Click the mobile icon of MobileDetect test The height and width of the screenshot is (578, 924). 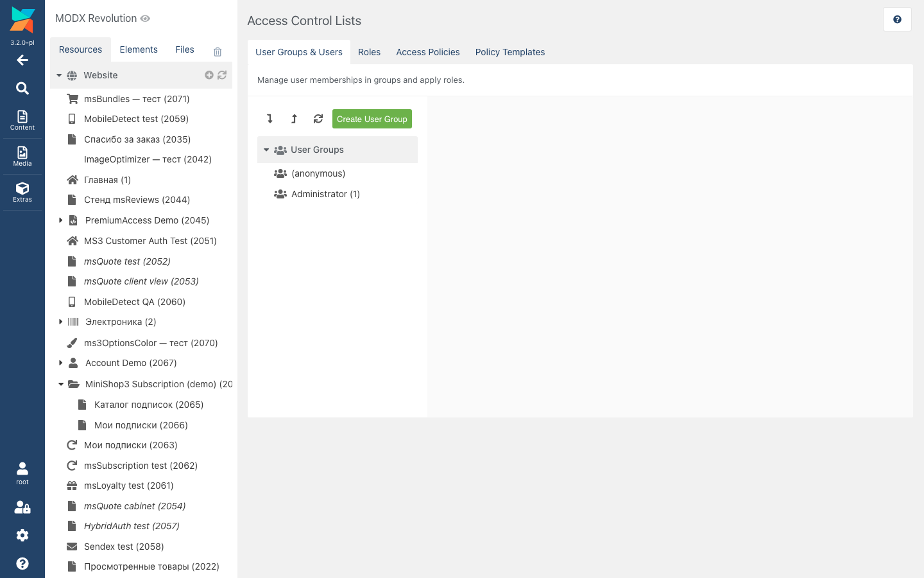click(72, 119)
